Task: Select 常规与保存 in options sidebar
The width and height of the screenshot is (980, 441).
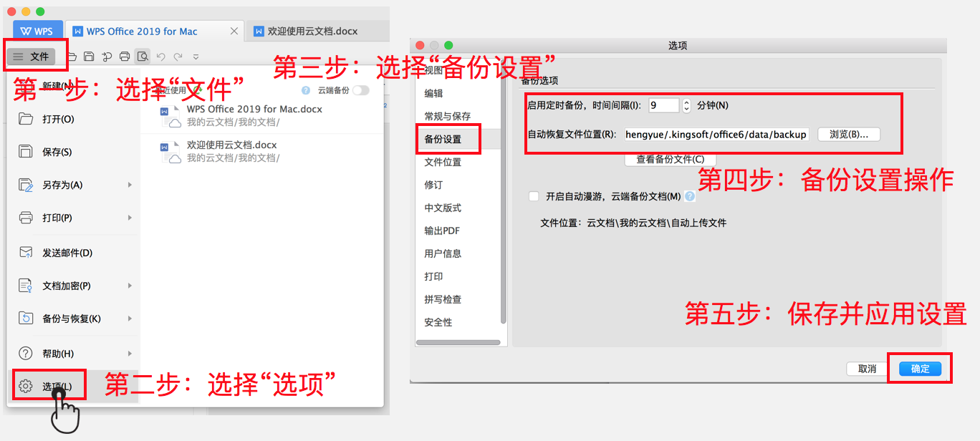Action: 447,116
